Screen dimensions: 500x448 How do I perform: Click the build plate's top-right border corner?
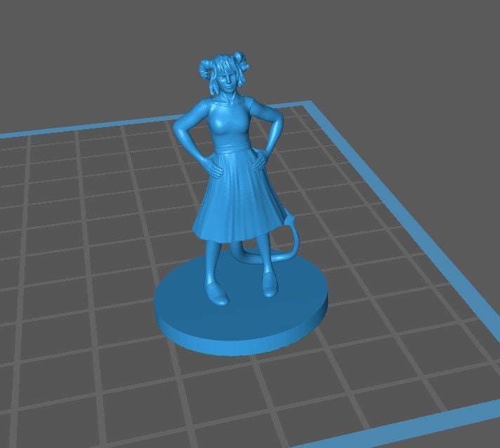tap(306, 107)
